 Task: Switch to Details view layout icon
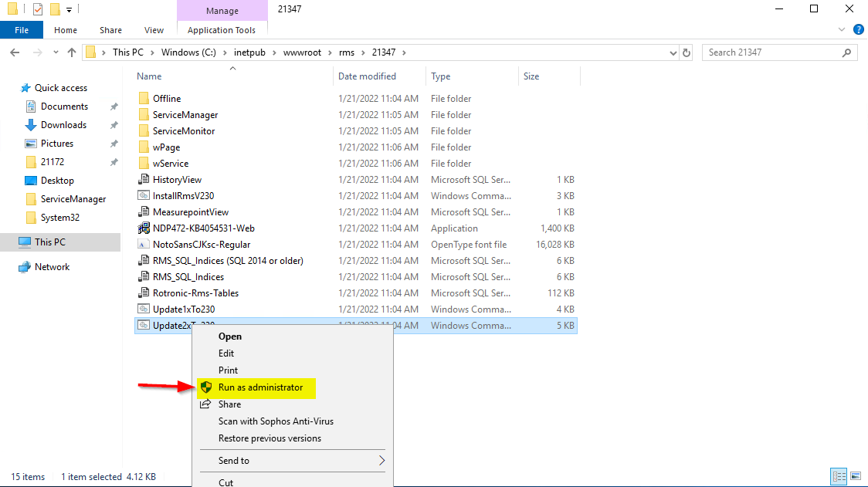(x=839, y=476)
